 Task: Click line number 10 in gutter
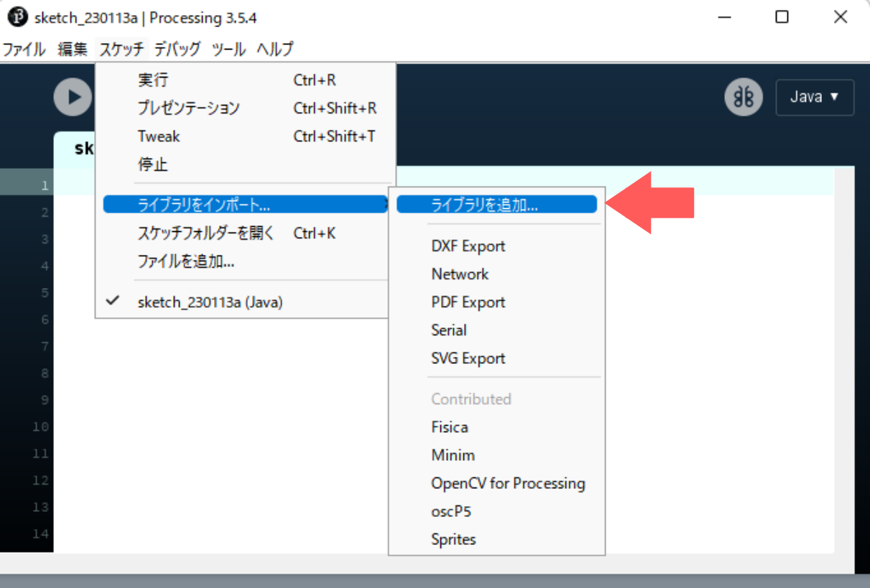point(40,426)
